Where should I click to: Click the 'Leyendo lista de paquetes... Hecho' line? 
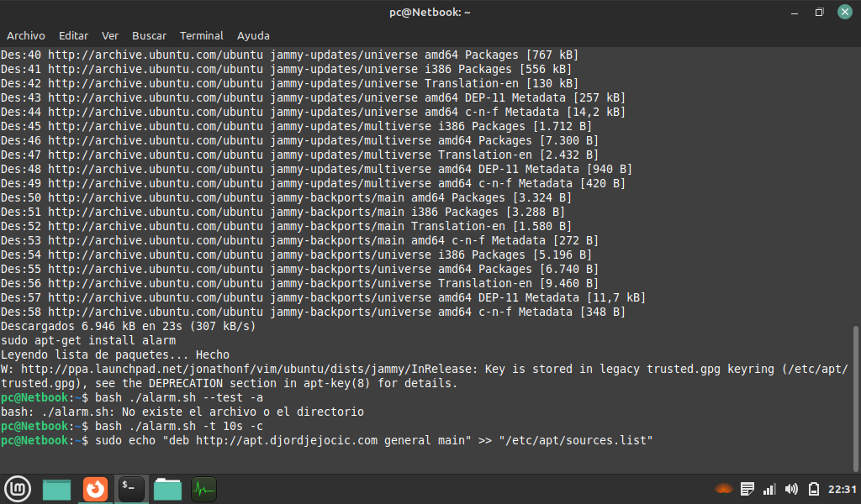coord(115,354)
